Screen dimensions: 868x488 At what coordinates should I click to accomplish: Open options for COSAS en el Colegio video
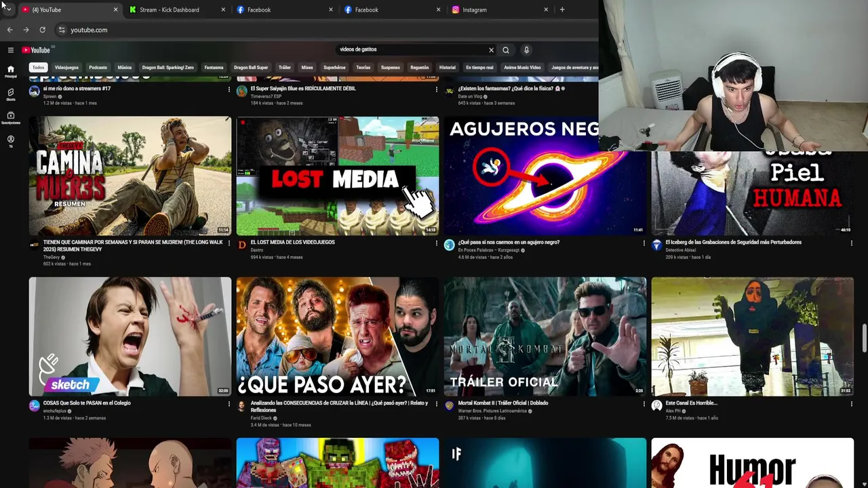click(x=229, y=404)
